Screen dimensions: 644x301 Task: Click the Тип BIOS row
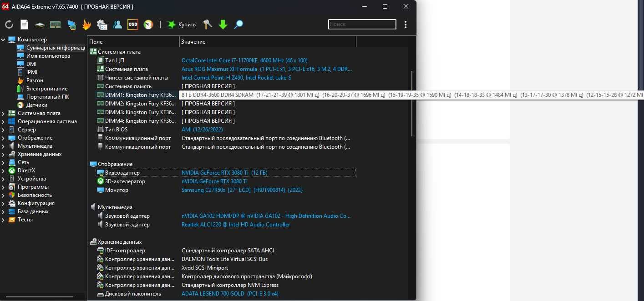coord(225,130)
